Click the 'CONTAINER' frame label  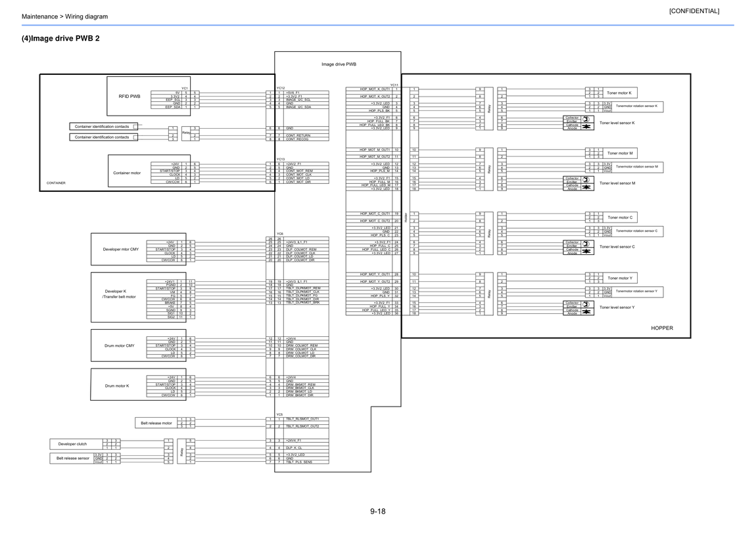56,183
